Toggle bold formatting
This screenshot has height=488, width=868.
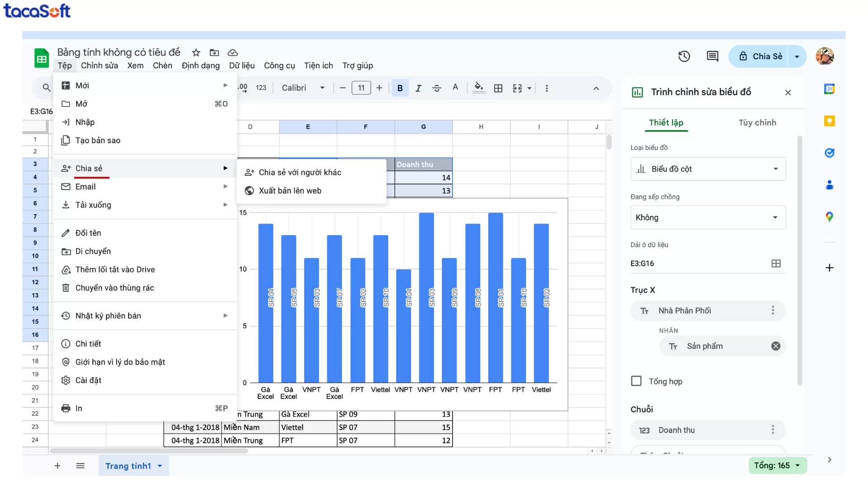tap(400, 88)
